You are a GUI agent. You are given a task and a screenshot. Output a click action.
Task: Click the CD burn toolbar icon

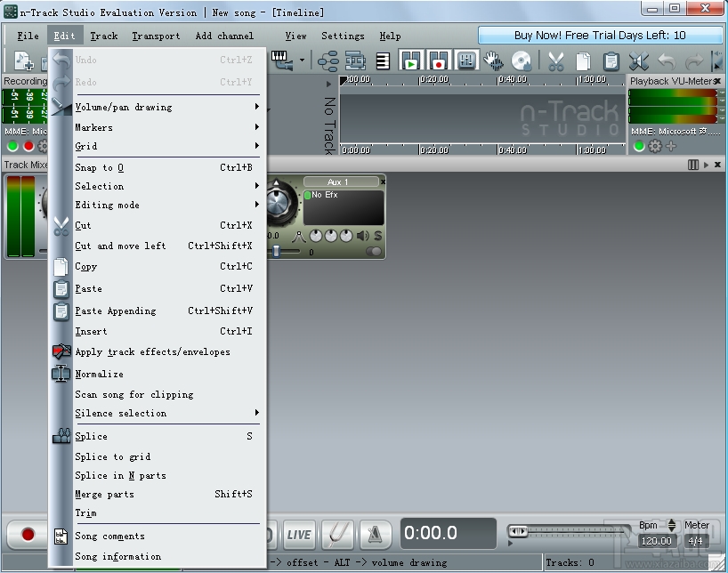[521, 61]
